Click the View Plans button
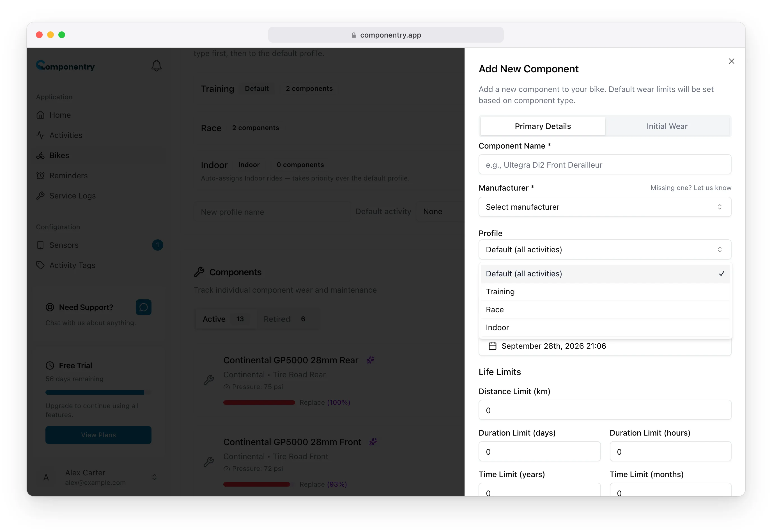 (98, 435)
